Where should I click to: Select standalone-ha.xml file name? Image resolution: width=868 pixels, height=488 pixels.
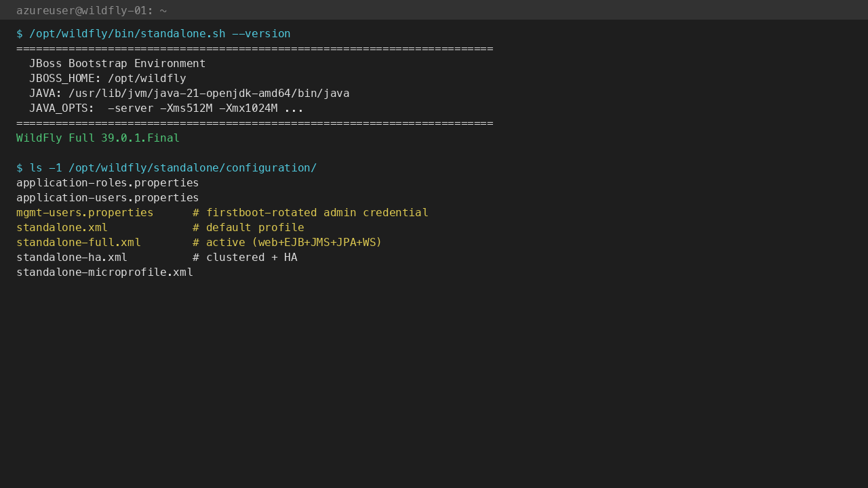tap(72, 258)
